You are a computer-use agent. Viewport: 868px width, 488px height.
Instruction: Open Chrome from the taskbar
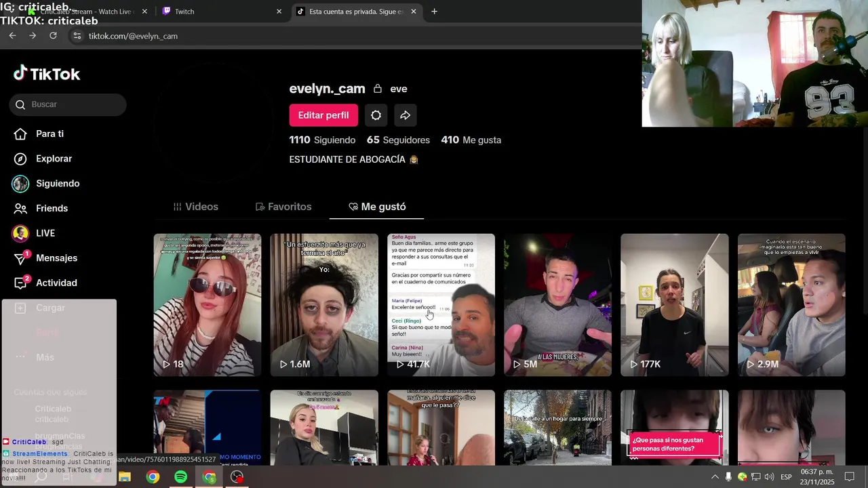tap(153, 477)
